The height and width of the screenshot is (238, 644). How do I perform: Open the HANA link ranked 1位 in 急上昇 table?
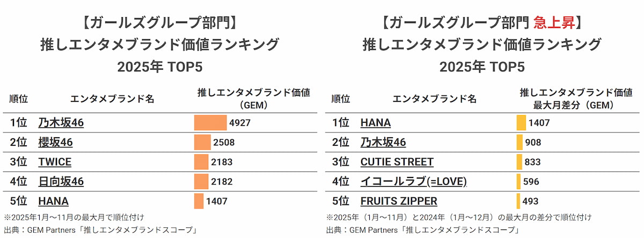click(375, 123)
